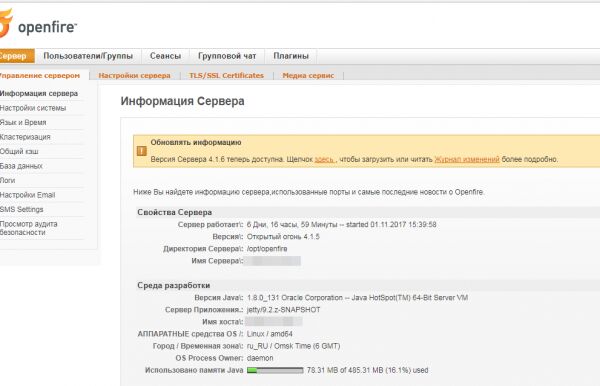Click the Использовано памяти Java label
600x386 pixels.
[194, 370]
